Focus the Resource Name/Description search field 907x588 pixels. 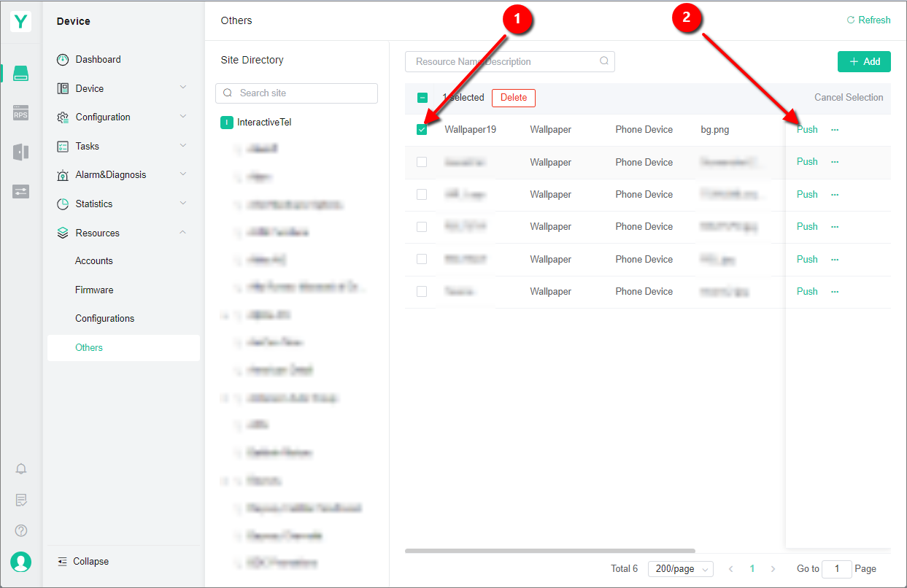coord(510,61)
